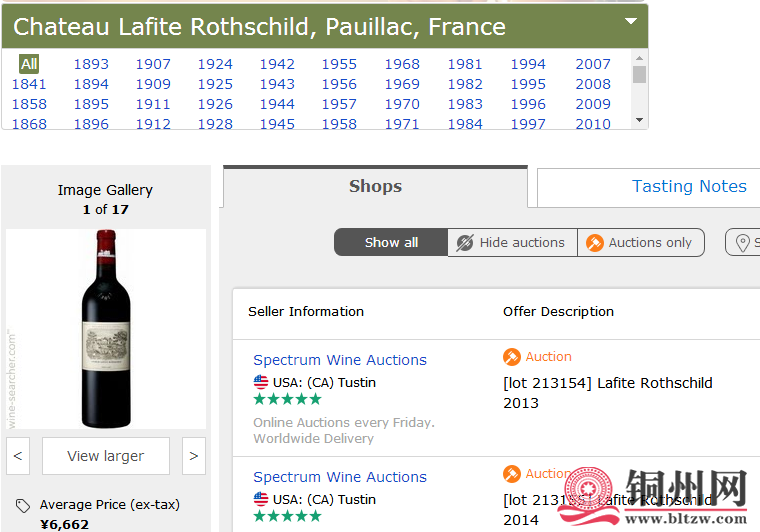Image resolution: width=760 pixels, height=532 pixels.
Task: Click the wine bottle thumbnail image
Action: [x=106, y=328]
